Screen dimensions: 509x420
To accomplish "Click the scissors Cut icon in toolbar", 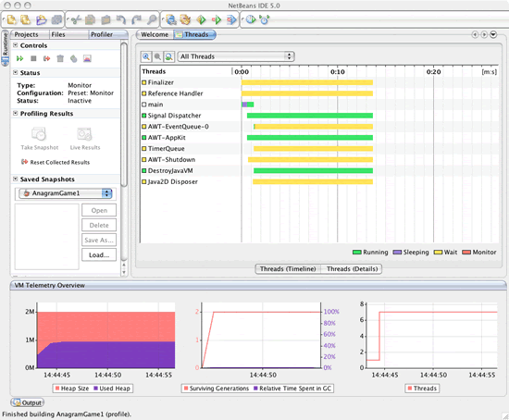I will tap(76, 19).
